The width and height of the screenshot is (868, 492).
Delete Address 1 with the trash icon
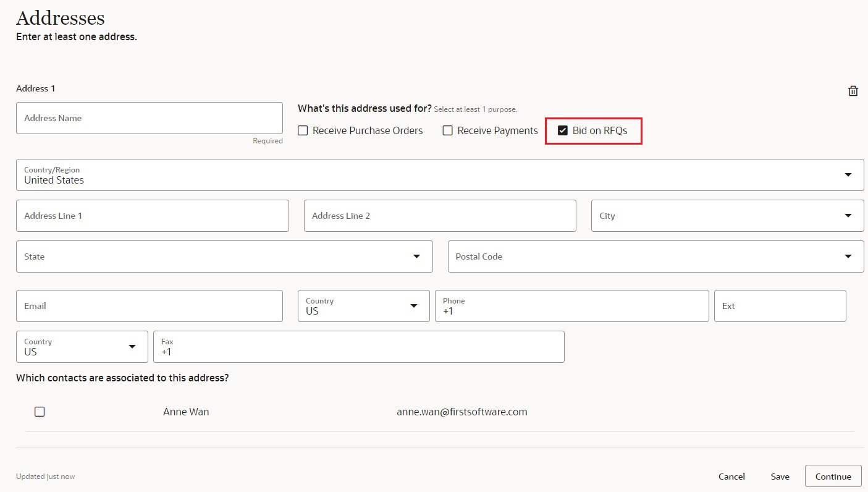[853, 91]
